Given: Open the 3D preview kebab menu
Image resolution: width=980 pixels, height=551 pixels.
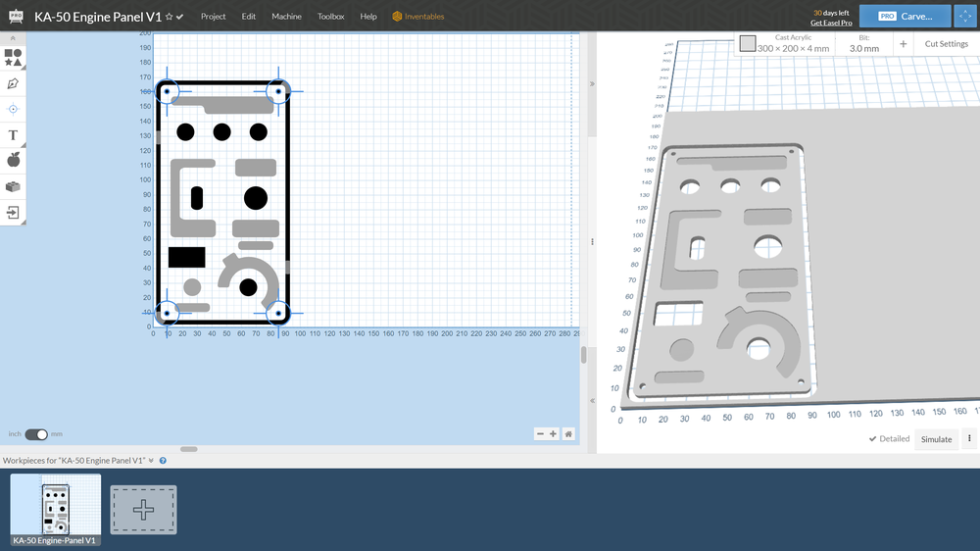Looking at the screenshot, I should tap(969, 438).
